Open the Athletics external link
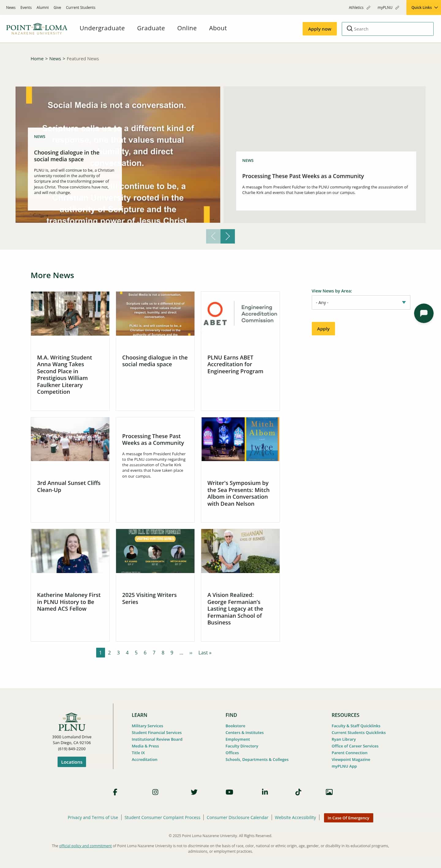The width and height of the screenshot is (441, 868). (360, 7)
